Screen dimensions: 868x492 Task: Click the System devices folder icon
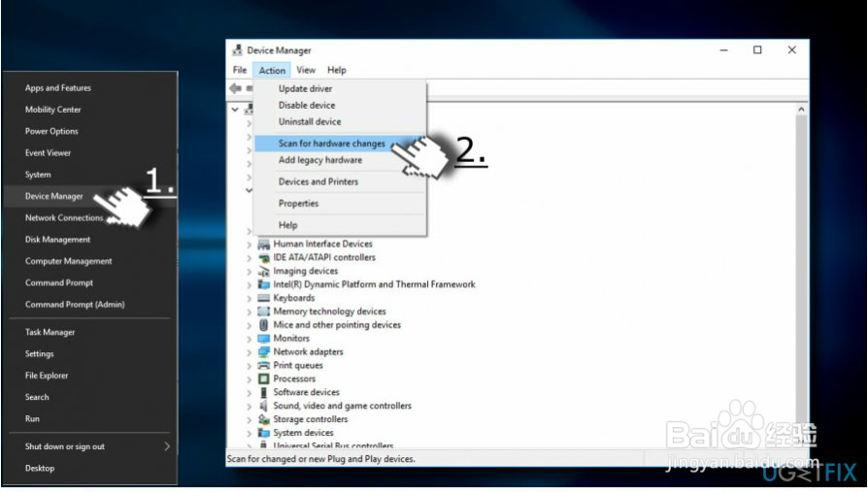pyautogui.click(x=264, y=433)
